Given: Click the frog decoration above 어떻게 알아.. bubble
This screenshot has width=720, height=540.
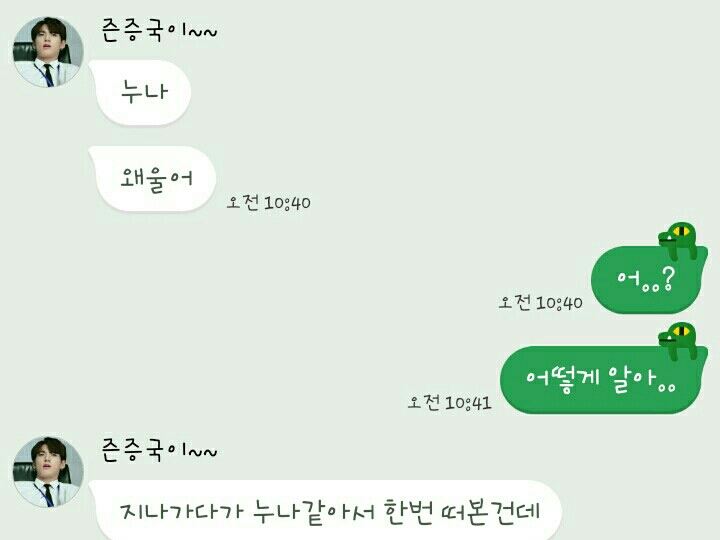Looking at the screenshot, I should point(679,341).
